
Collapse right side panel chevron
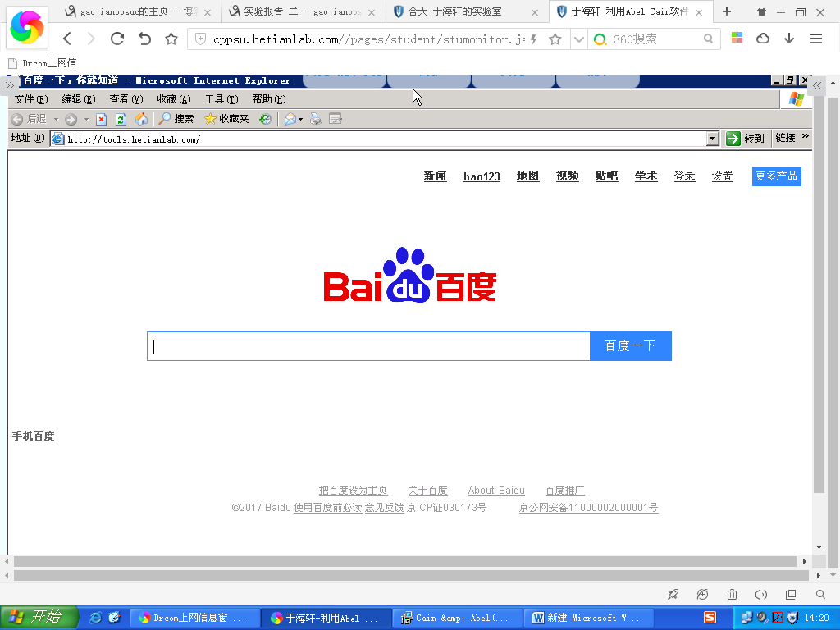[x=817, y=85]
